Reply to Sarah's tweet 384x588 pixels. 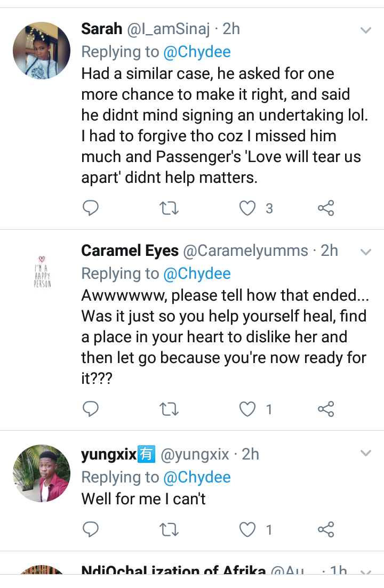click(91, 208)
